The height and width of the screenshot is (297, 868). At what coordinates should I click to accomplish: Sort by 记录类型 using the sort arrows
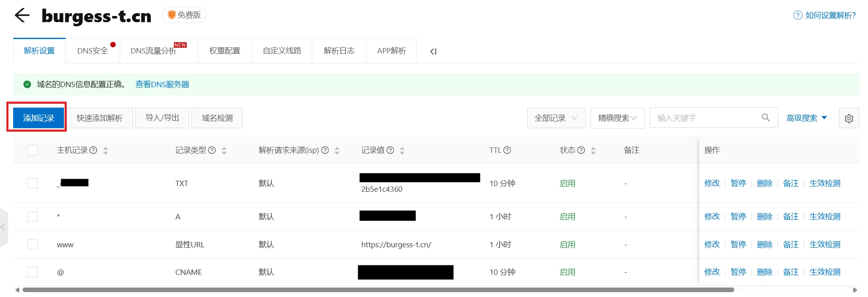point(224,151)
